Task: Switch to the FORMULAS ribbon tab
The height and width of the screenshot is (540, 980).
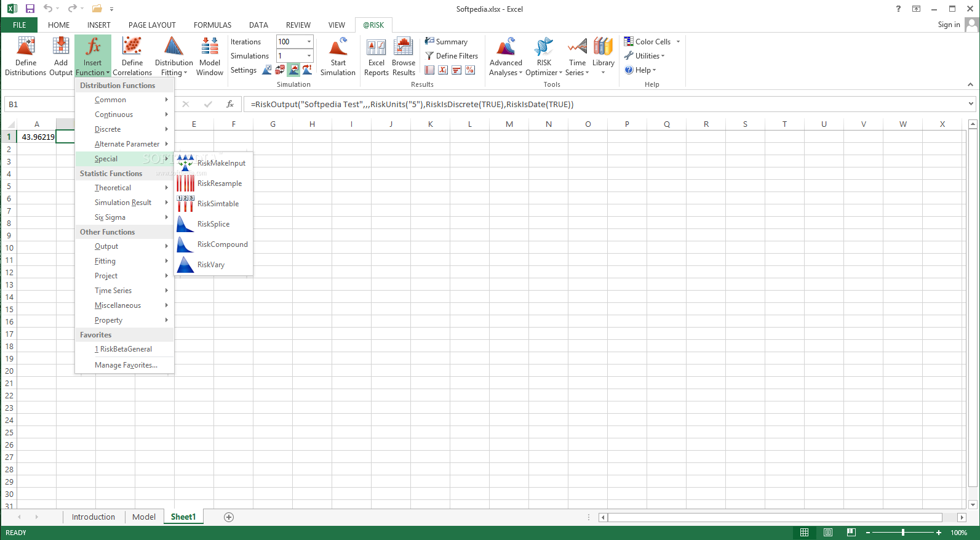Action: point(212,25)
